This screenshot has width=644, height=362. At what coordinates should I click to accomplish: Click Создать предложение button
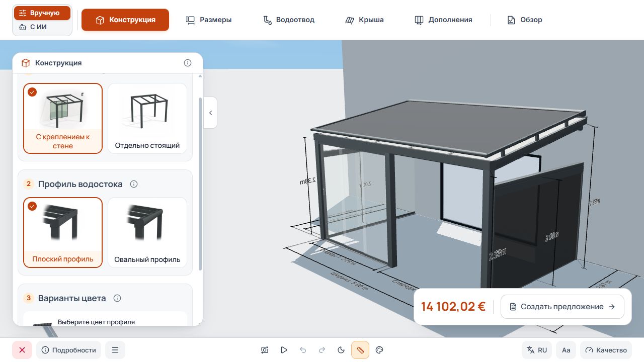click(562, 307)
